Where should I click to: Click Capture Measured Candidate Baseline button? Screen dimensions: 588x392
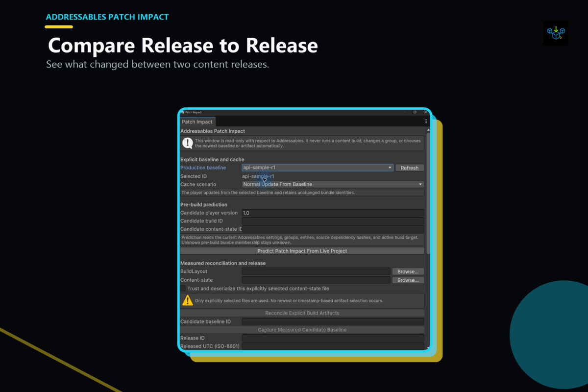tap(302, 330)
